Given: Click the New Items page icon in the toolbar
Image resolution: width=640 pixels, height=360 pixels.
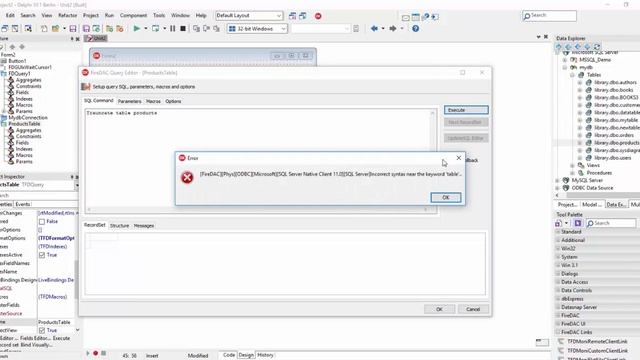Looking at the screenshot, I should pyautogui.click(x=44, y=29).
